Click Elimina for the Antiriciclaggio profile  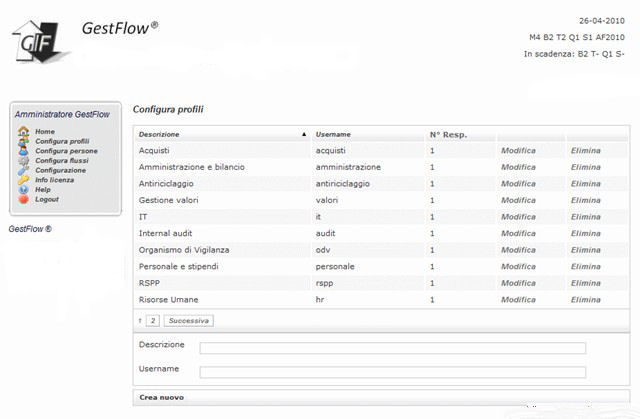586,183
